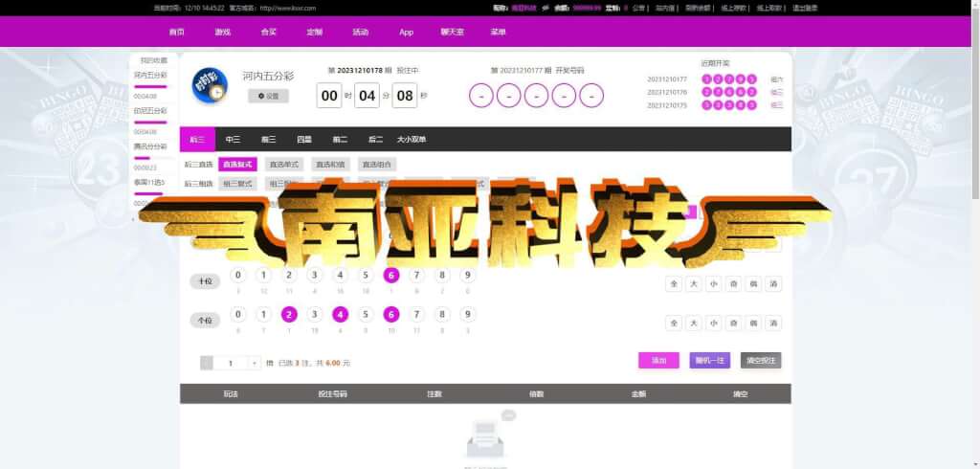980x469 pixels.
Task: Click the 十位 row label
Action: point(205,281)
